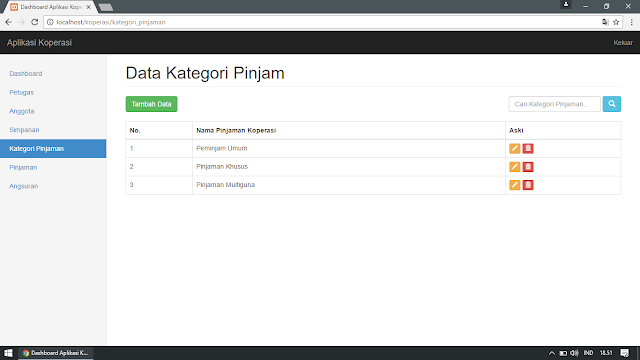
Task: Bookmark this page with the star
Action: coord(616,22)
